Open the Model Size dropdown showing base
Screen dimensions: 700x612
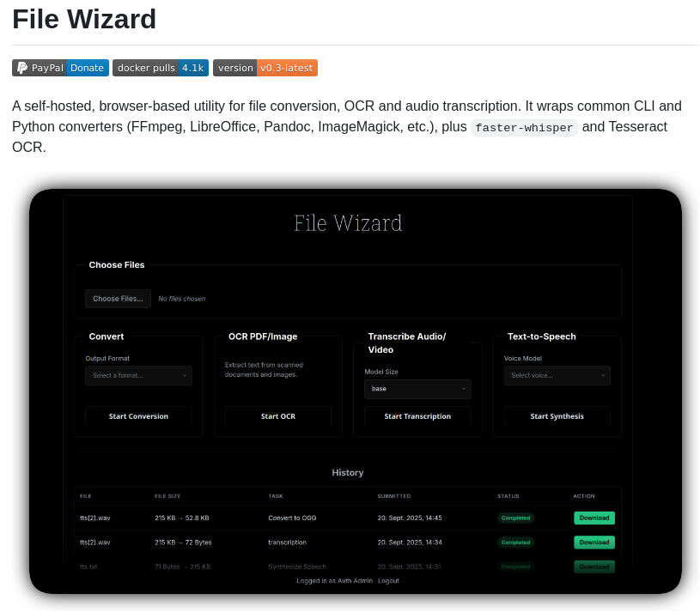point(417,389)
